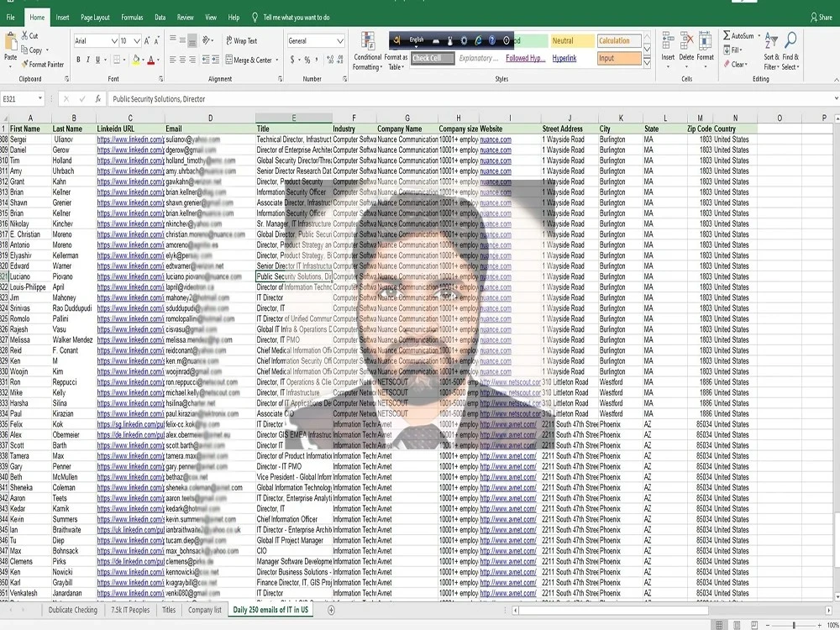840x630 pixels.
Task: Click the Format Painter brush
Action: [x=24, y=65]
